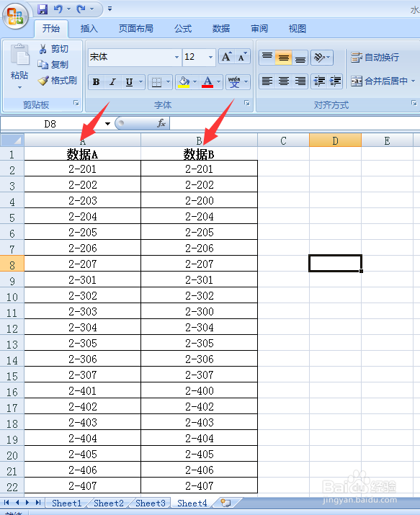420x515 pixels.
Task: Expand underline style options arrow
Action: [x=141, y=82]
